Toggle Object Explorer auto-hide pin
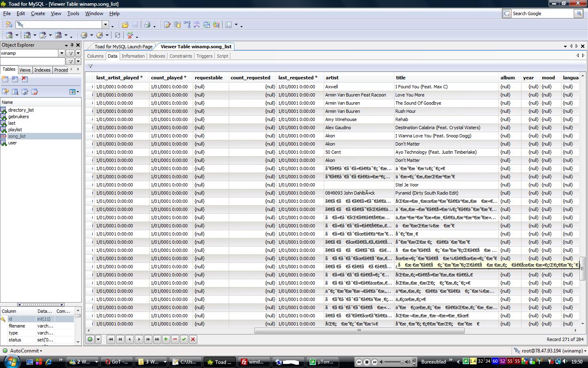This screenshot has height=368, width=588. coord(72,45)
